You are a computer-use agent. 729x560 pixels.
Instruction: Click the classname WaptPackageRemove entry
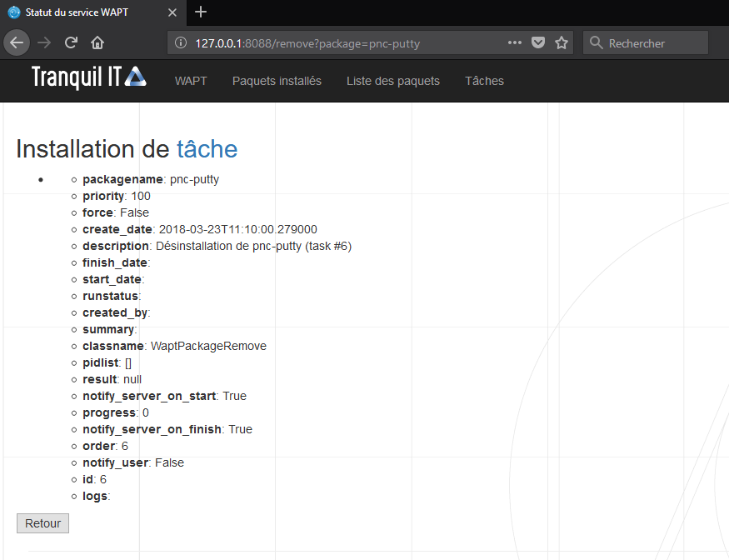(174, 346)
